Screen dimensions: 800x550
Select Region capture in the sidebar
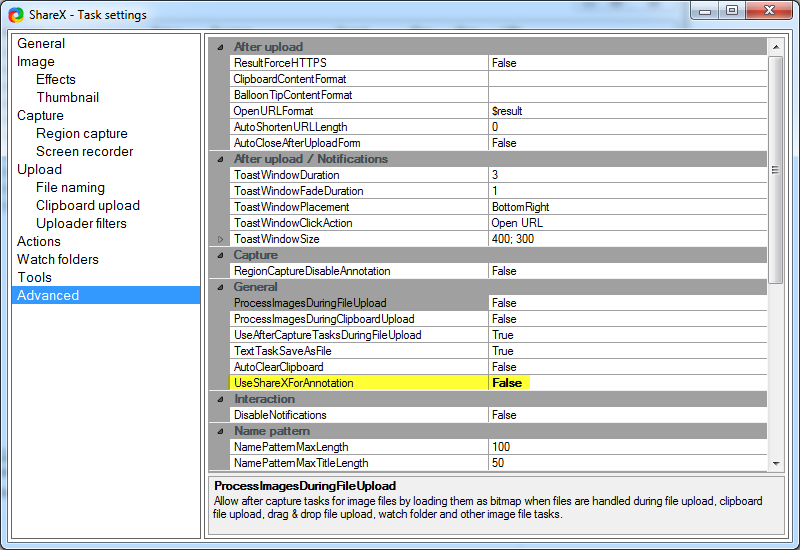point(82,134)
